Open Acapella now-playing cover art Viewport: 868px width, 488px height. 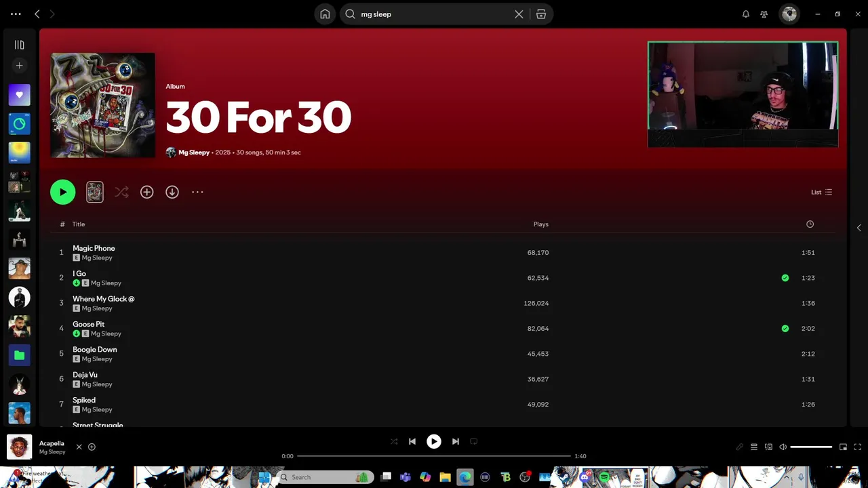(x=19, y=447)
